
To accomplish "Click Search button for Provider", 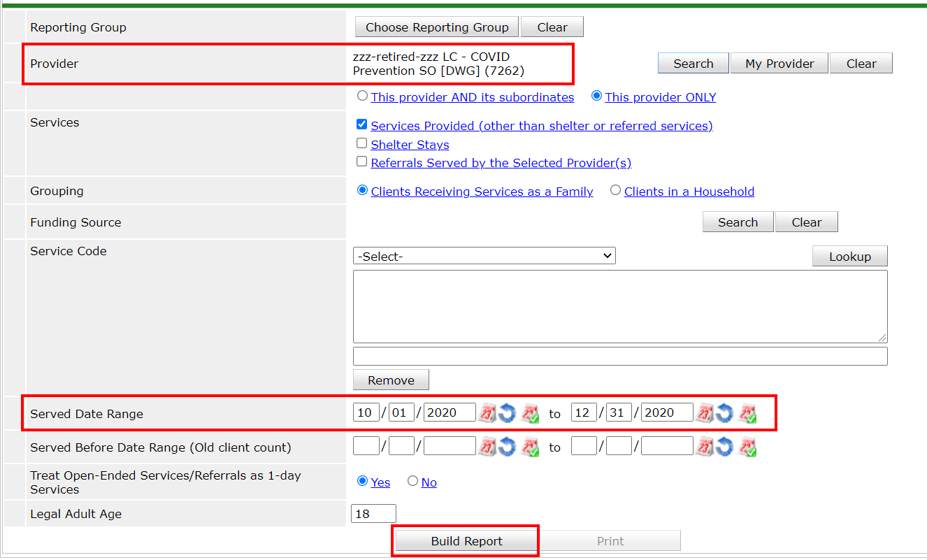I will 694,64.
